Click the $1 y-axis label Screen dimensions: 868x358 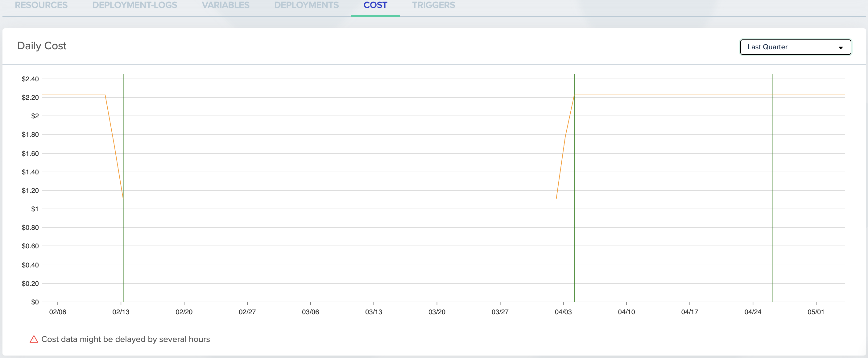coord(35,209)
